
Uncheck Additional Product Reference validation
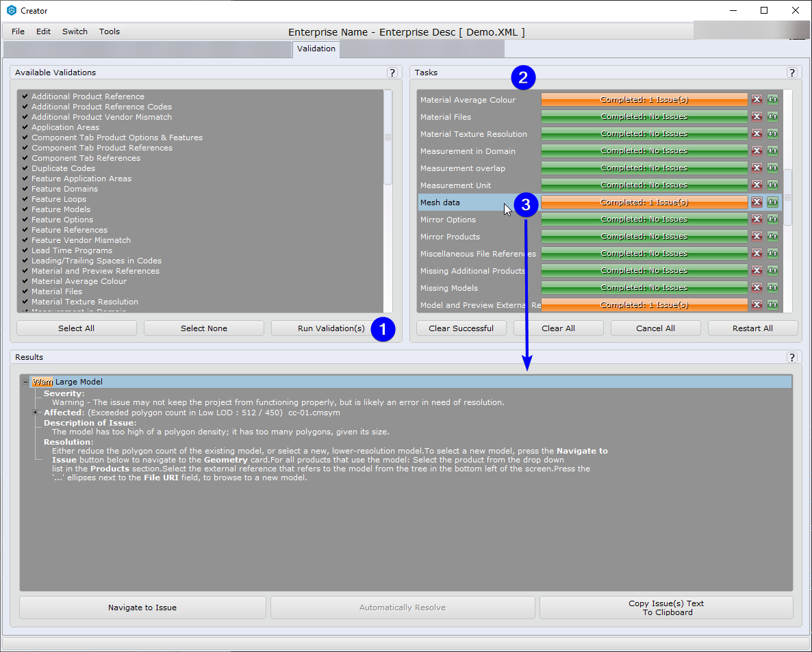pyautogui.click(x=25, y=96)
